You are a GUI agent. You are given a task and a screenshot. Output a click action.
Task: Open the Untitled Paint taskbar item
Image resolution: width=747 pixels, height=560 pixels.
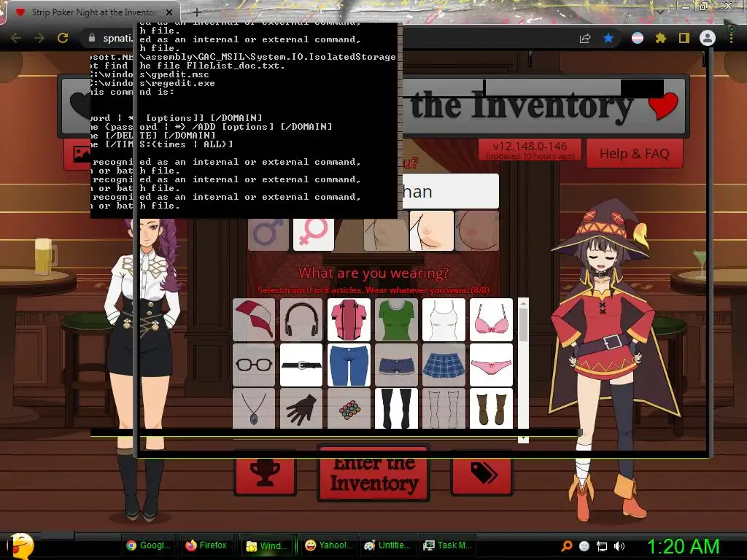[387, 545]
